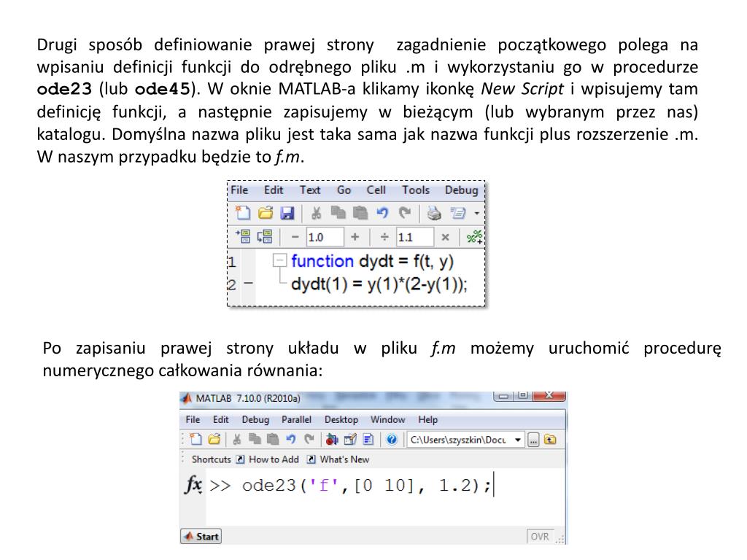Open the What's New shortcut

(x=338, y=459)
